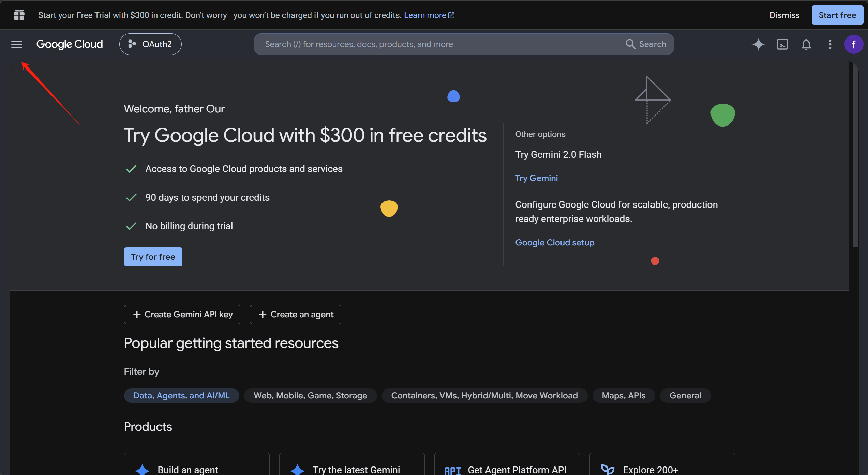The image size is (868, 475).
Task: Open the Build an agent card
Action: 197,464
